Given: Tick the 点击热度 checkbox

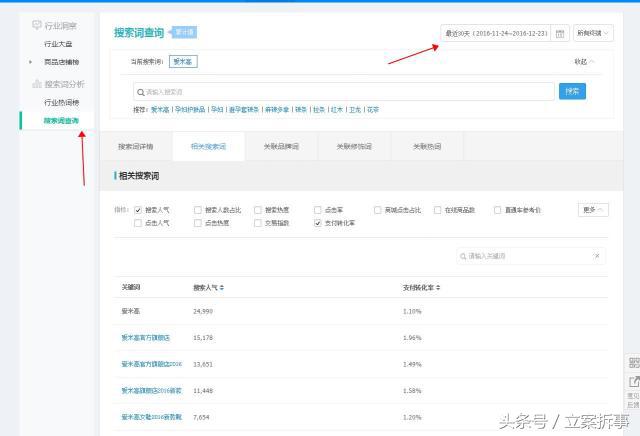Looking at the screenshot, I should (x=198, y=223).
